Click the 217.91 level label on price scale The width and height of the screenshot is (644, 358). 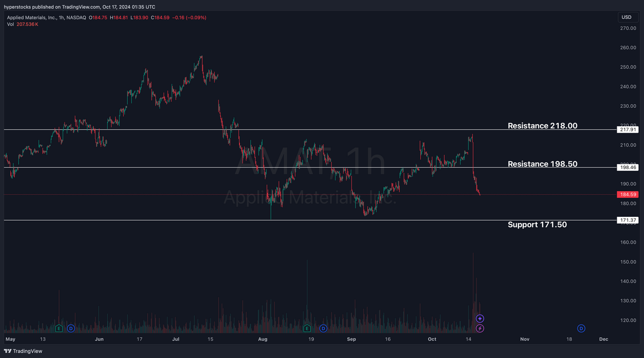click(x=627, y=129)
